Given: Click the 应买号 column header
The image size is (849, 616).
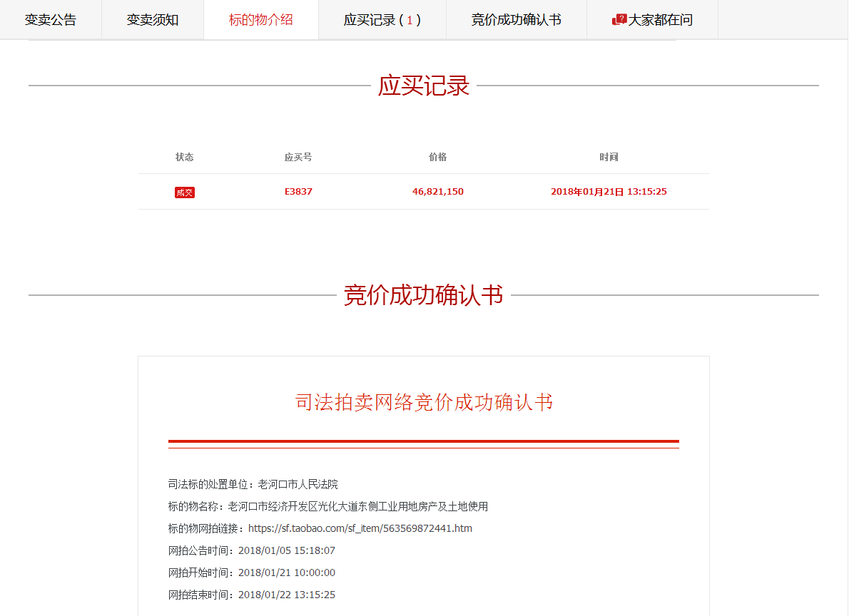Looking at the screenshot, I should tap(298, 157).
